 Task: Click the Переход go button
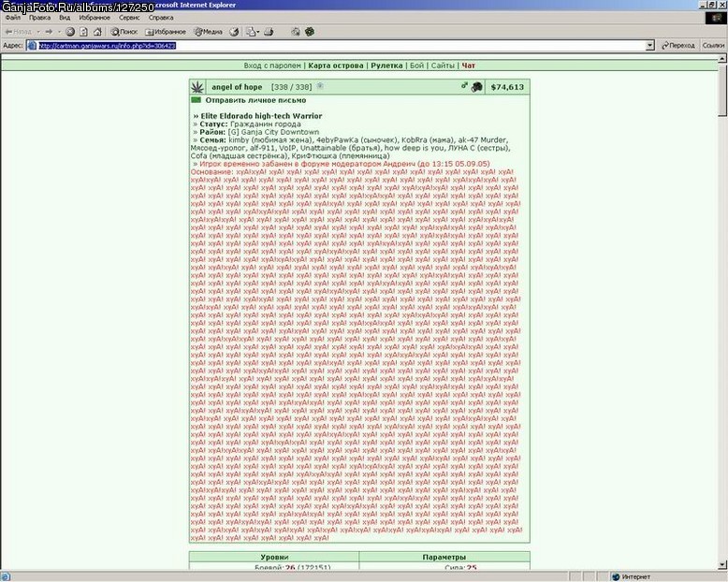(x=678, y=46)
